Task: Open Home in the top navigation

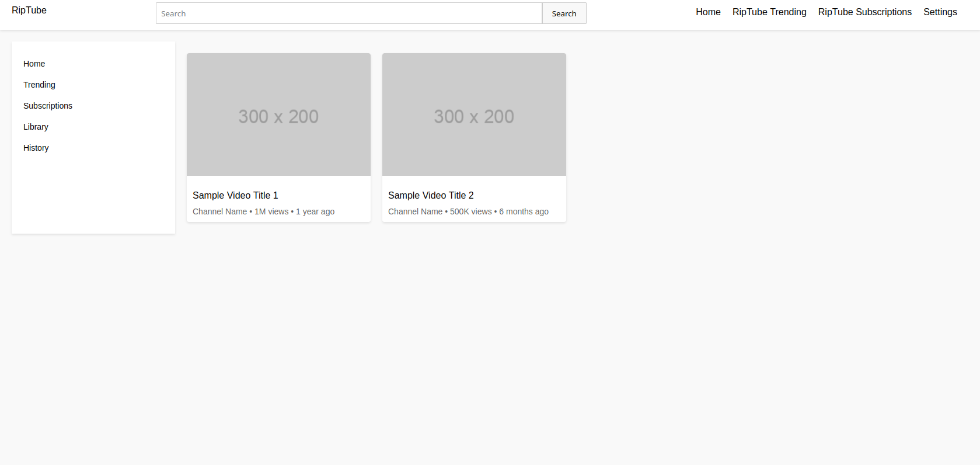Action: click(708, 12)
